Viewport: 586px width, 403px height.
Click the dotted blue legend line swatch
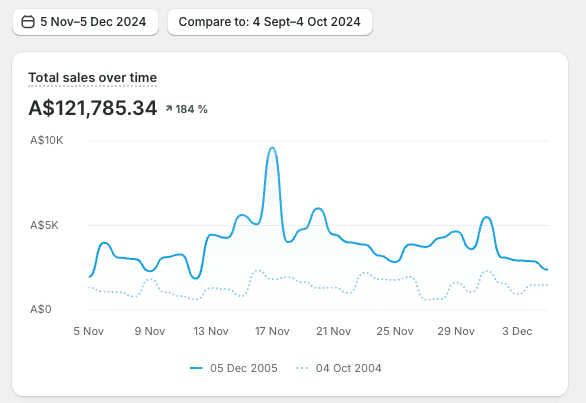[302, 368]
